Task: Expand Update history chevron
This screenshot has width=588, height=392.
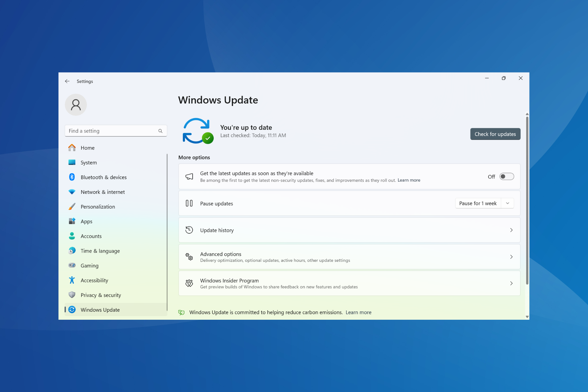Action: 511,230
